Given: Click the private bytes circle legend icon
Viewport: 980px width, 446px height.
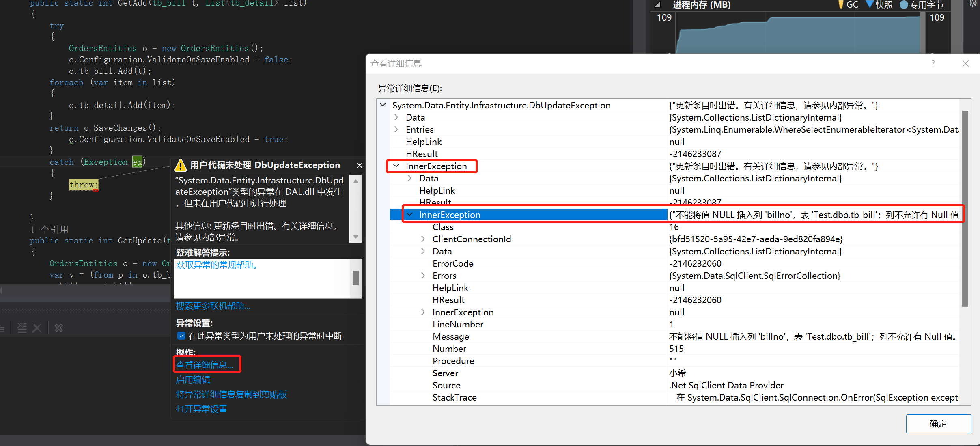Looking at the screenshot, I should (904, 5).
